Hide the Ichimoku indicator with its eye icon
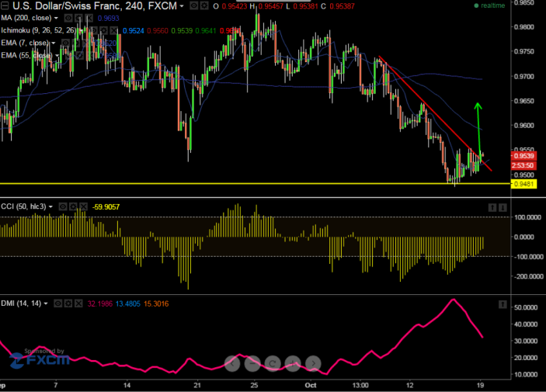The width and height of the screenshot is (546, 392). tap(93, 30)
